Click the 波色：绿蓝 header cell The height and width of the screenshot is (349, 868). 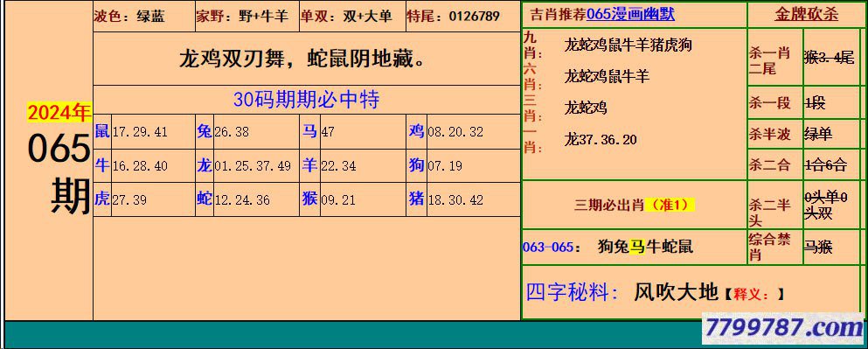tap(143, 16)
